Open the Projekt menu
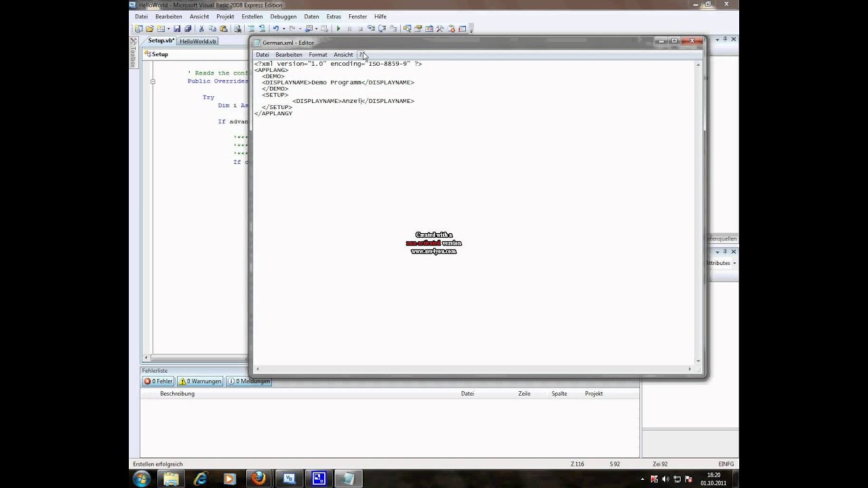 (225, 16)
